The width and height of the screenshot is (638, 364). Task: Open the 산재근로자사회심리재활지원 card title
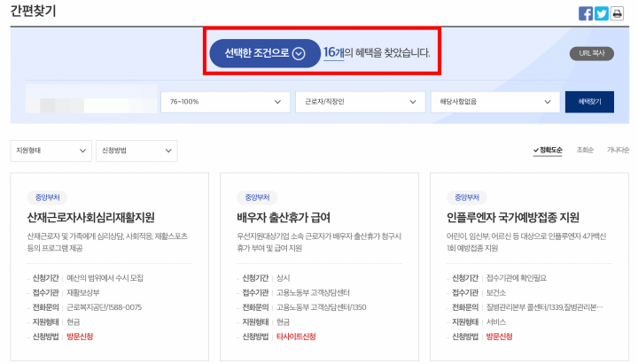pos(90,218)
